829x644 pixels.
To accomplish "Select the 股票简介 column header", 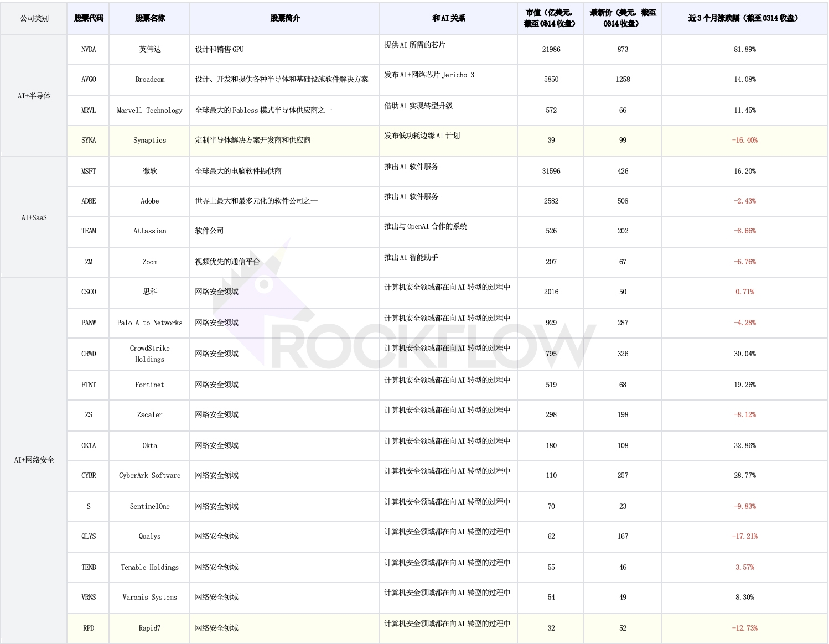I will tap(284, 18).
